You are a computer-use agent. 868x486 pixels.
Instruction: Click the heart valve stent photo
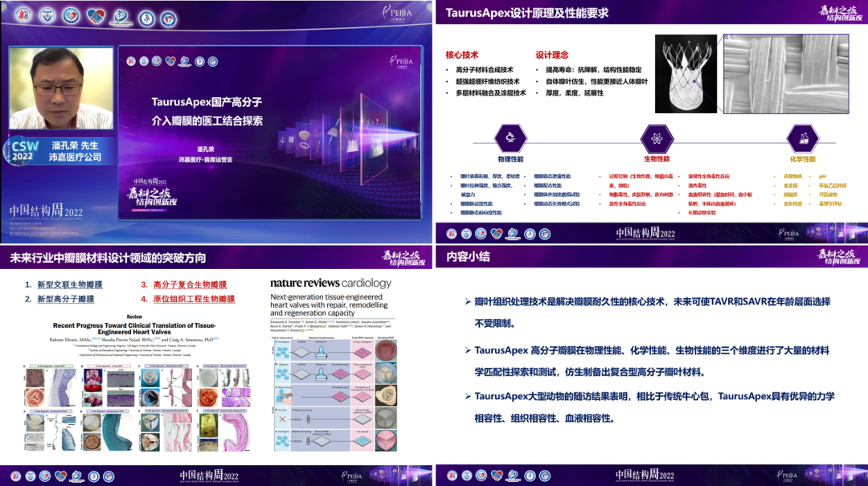pyautogui.click(x=688, y=77)
